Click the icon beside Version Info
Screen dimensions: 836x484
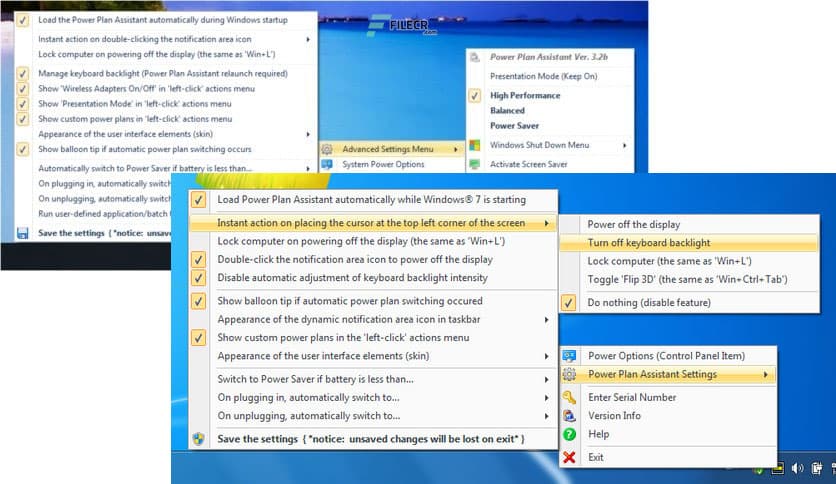pos(569,416)
